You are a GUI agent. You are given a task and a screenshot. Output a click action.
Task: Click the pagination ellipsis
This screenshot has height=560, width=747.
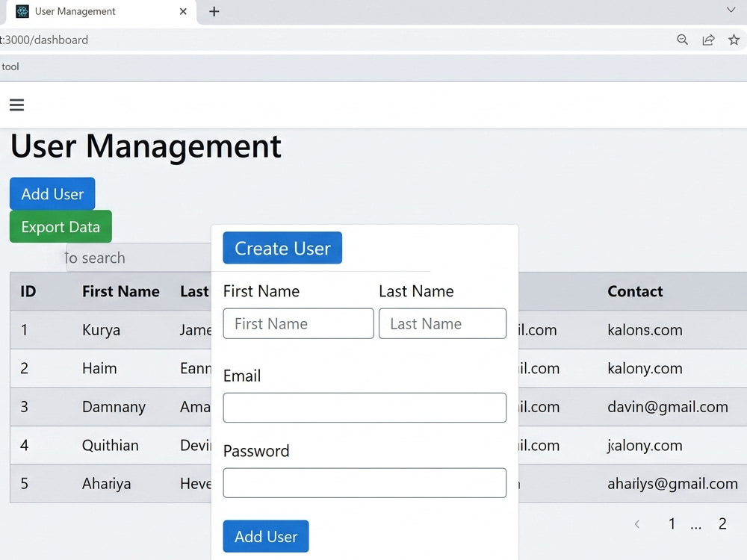point(696,526)
